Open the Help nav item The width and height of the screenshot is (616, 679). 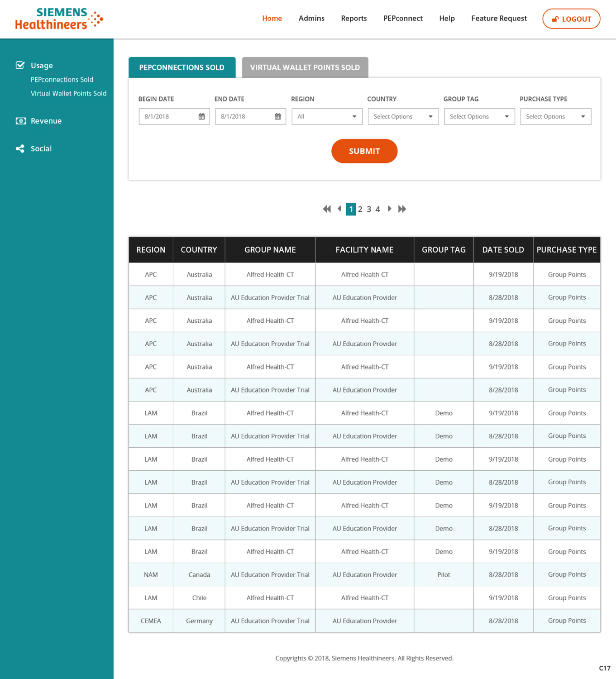coord(447,19)
